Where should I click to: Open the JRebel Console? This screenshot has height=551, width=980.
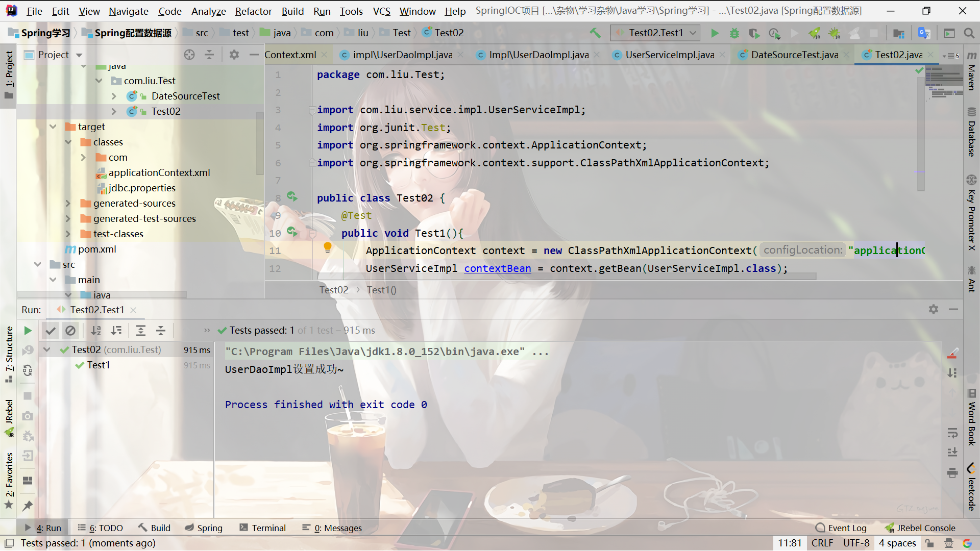(x=920, y=528)
